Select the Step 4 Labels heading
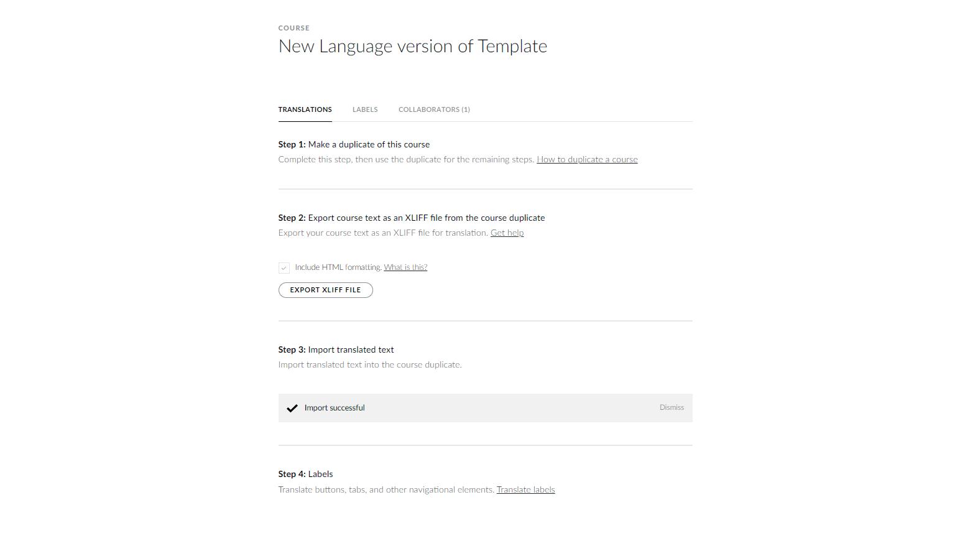Screen dimensions: 980x533 [x=305, y=474]
